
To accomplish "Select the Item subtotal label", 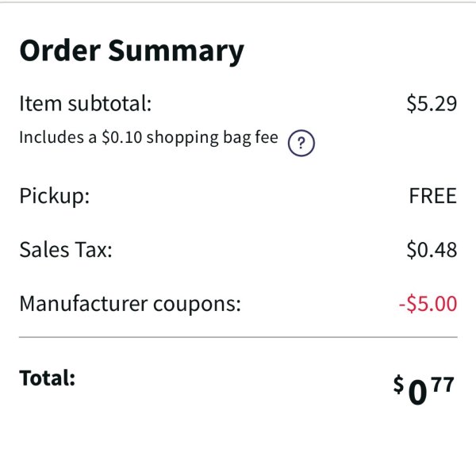I will [x=86, y=103].
